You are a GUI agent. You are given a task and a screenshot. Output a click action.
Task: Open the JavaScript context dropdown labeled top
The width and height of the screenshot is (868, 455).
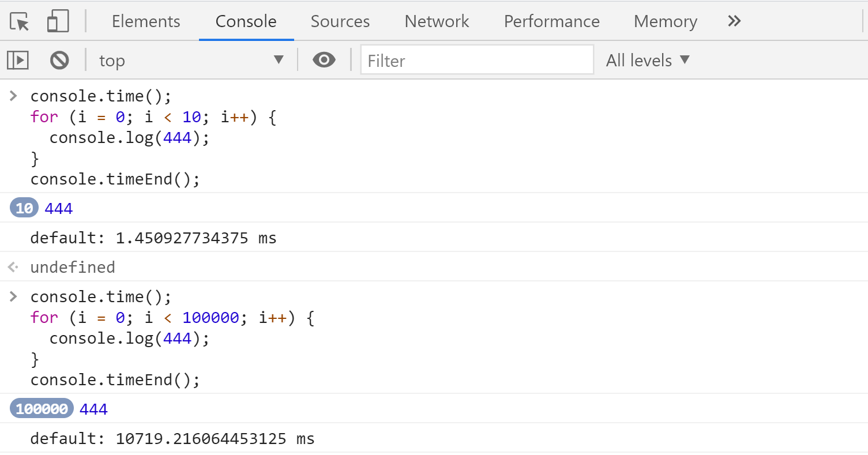tap(191, 60)
